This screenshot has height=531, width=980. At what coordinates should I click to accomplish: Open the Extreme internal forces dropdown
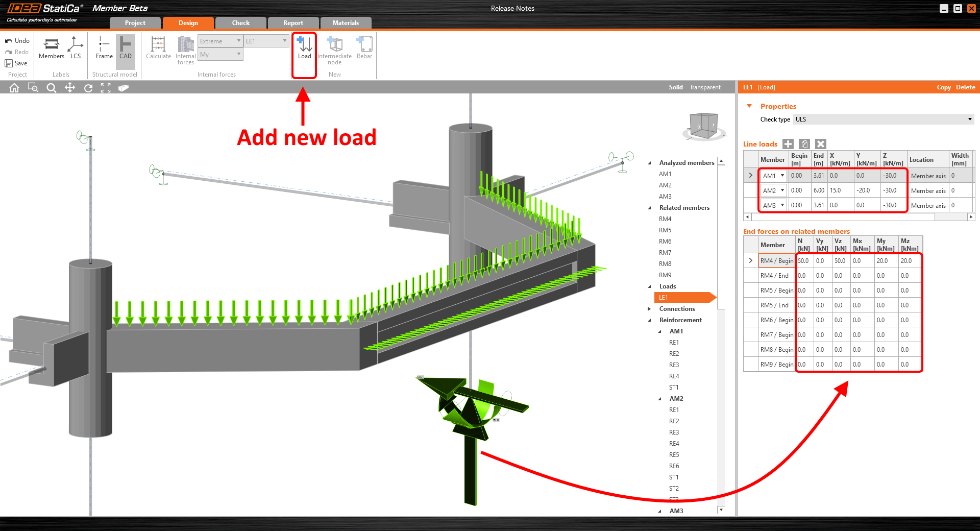[x=219, y=41]
